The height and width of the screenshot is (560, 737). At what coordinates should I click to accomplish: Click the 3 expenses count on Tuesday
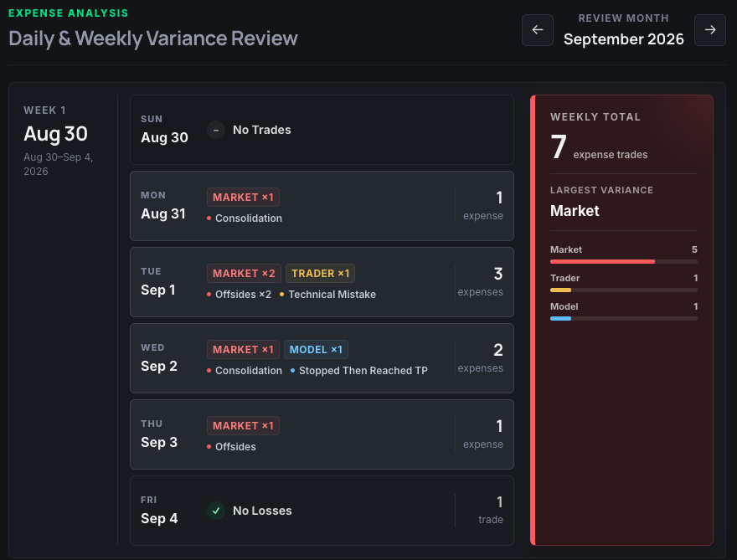(481, 282)
